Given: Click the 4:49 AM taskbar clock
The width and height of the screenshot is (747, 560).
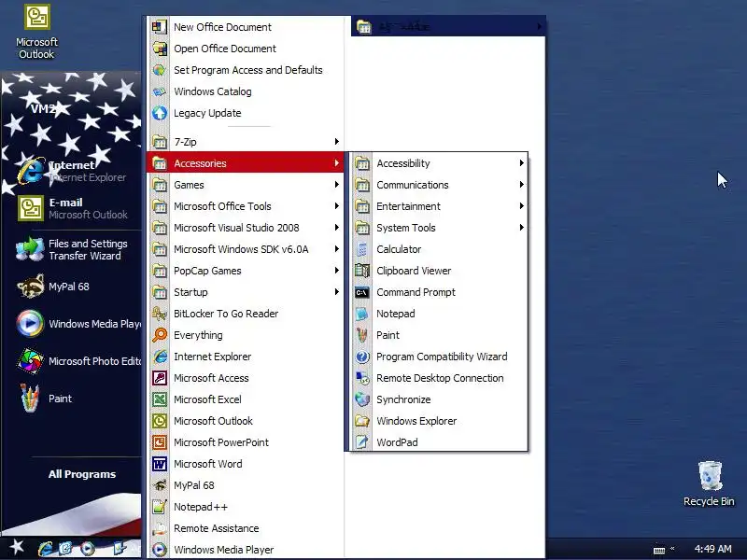Looking at the screenshot, I should coord(712,549).
